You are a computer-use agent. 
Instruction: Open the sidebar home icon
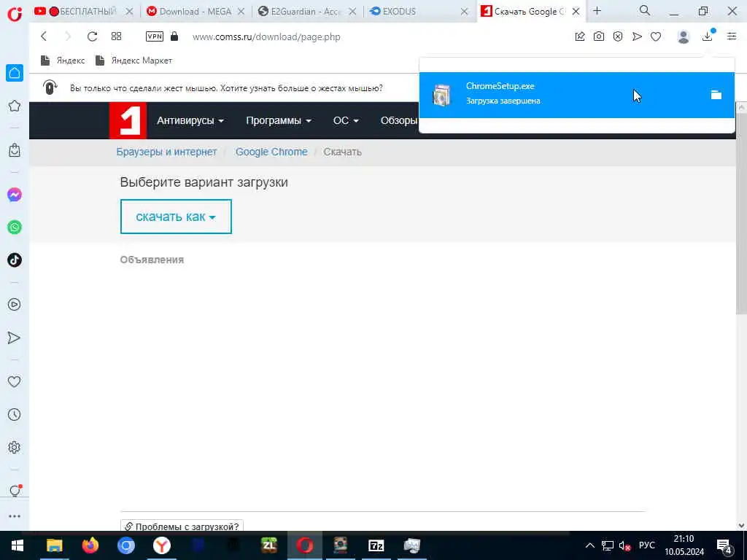pos(15,73)
